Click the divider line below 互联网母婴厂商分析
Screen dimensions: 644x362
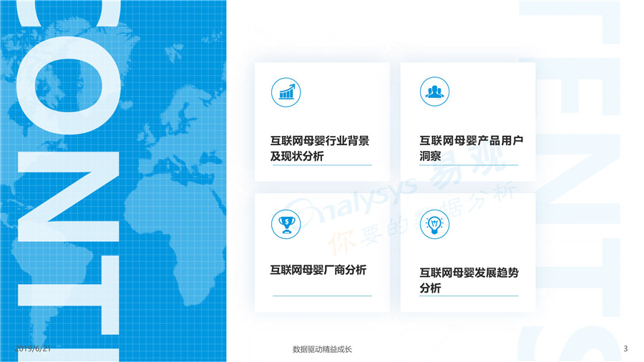click(x=322, y=295)
